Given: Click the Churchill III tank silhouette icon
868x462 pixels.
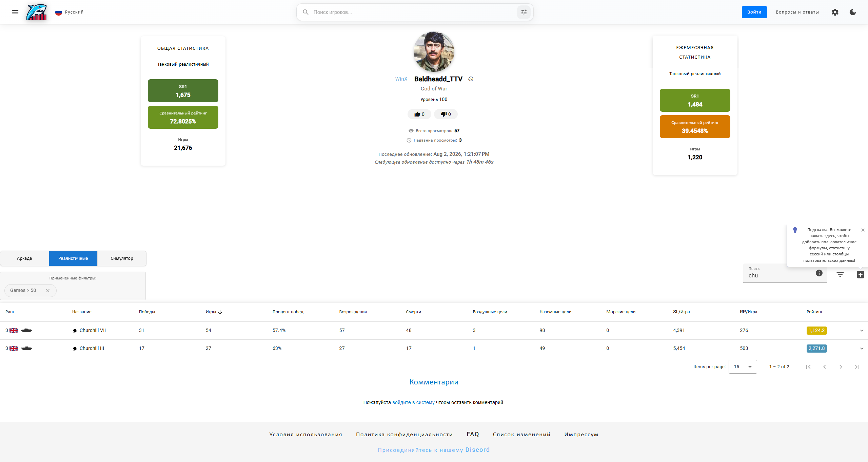Looking at the screenshot, I should tap(26, 348).
